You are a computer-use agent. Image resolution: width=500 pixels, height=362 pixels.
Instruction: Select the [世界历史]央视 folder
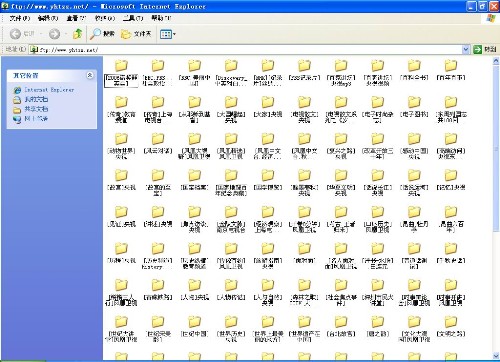(231, 329)
